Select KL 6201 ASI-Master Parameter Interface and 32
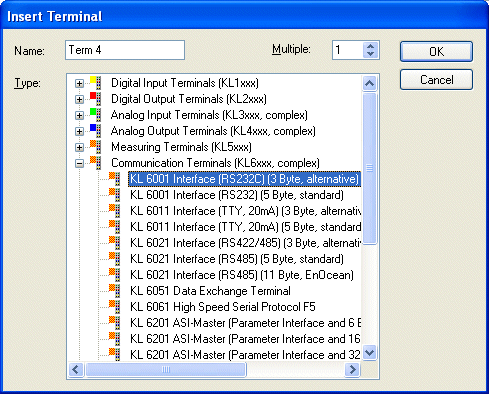 coord(245,355)
